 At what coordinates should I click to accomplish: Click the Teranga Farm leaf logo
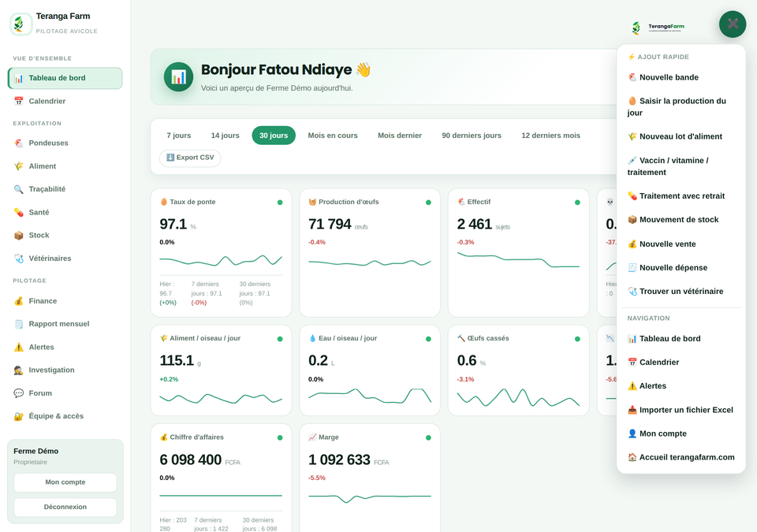21,24
